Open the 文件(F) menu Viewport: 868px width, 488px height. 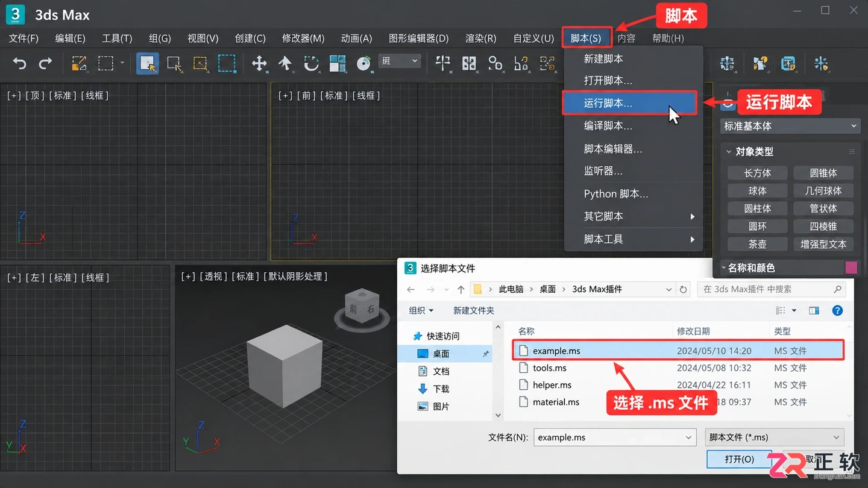pos(24,38)
